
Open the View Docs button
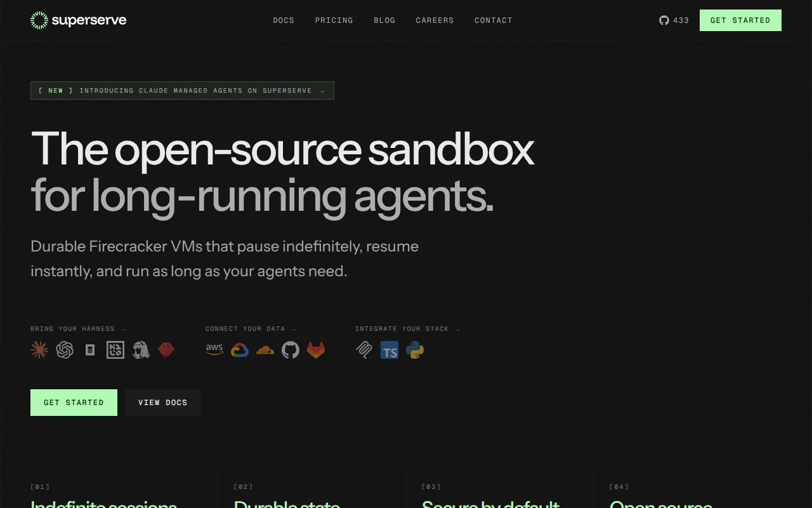163,403
